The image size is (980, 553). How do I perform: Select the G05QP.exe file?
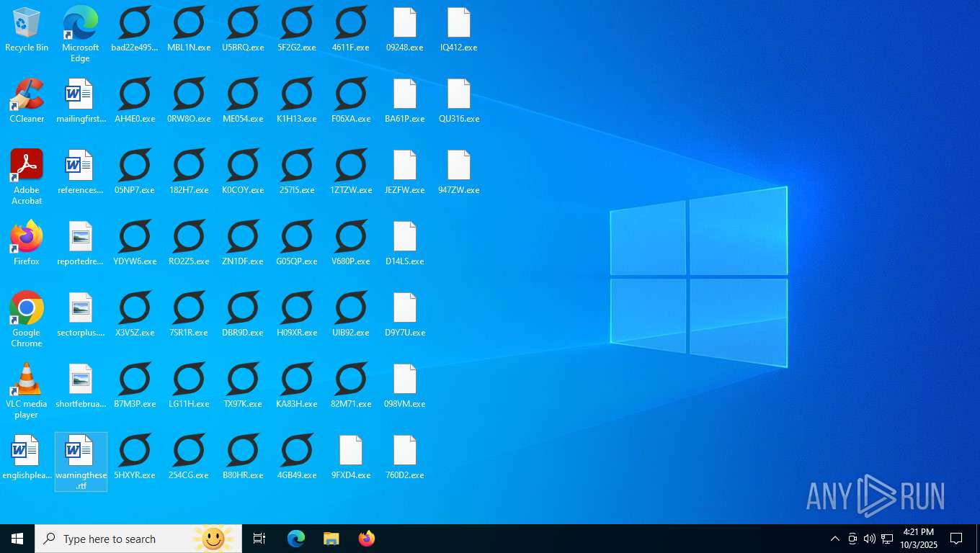click(x=297, y=243)
